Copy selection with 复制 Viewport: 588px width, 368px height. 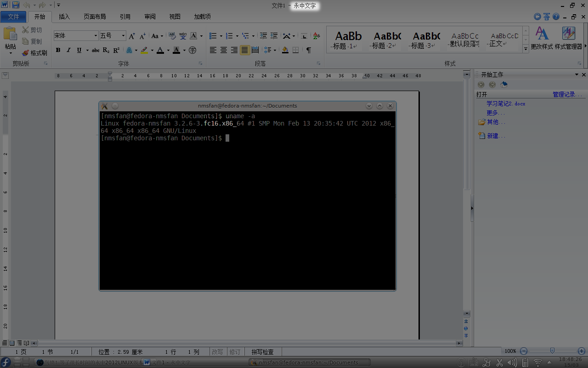tap(32, 41)
